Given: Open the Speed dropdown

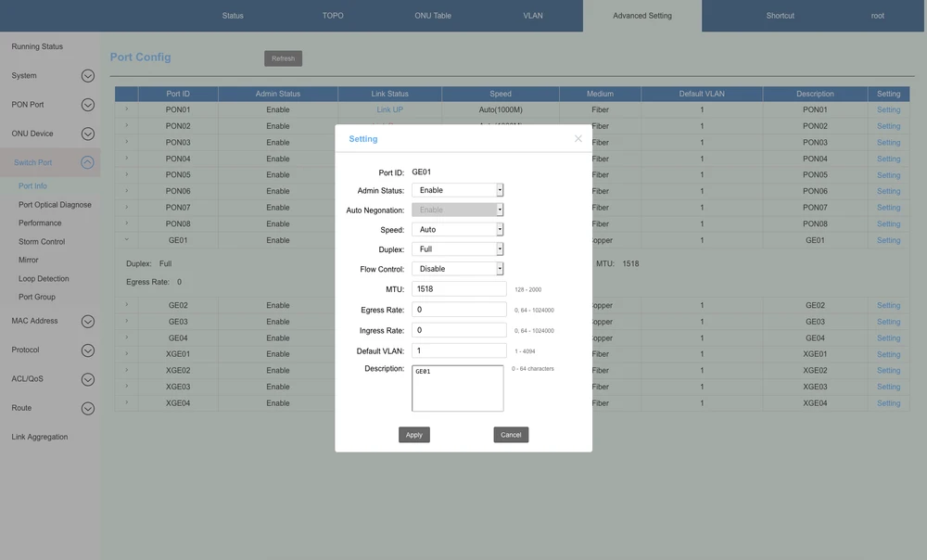Looking at the screenshot, I should (457, 230).
